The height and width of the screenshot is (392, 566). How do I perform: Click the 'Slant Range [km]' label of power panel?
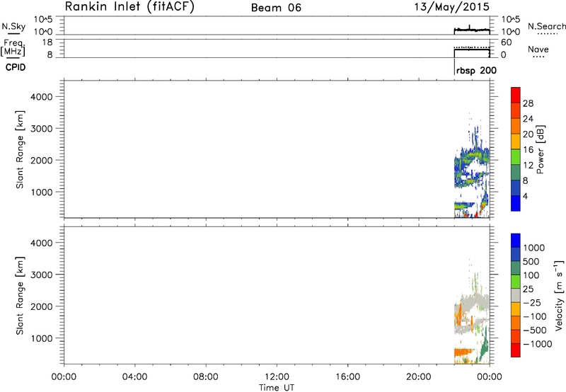pyautogui.click(x=20, y=149)
